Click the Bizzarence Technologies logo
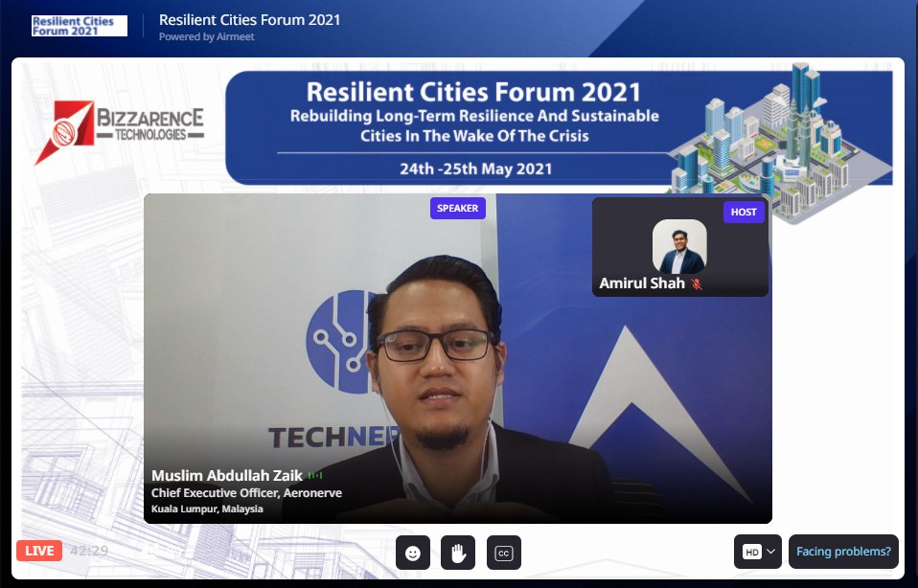The image size is (918, 588). (120, 132)
